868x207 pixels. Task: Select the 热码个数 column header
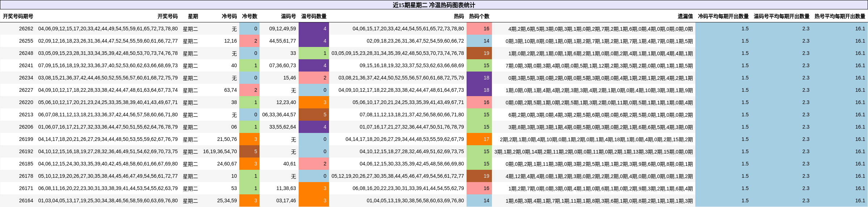point(479,16)
